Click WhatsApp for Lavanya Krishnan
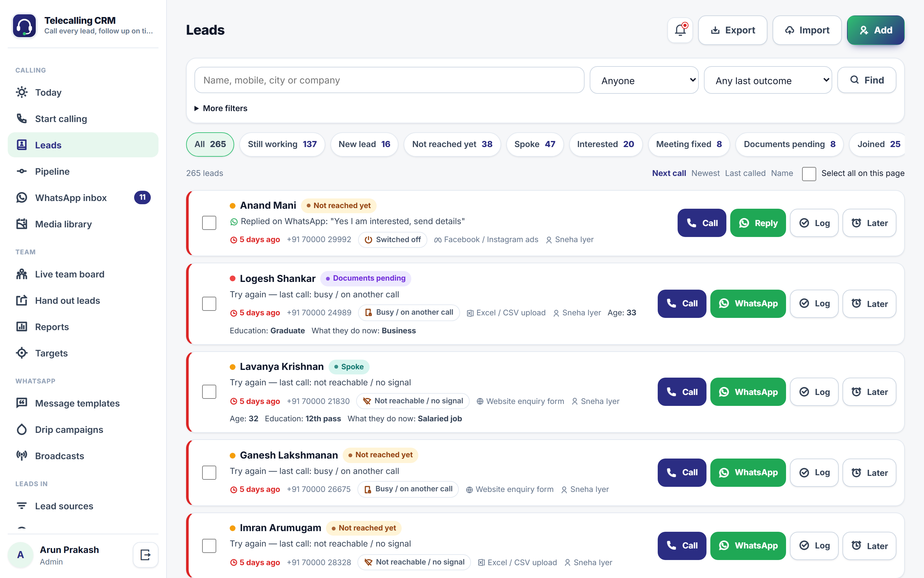 coord(748,392)
